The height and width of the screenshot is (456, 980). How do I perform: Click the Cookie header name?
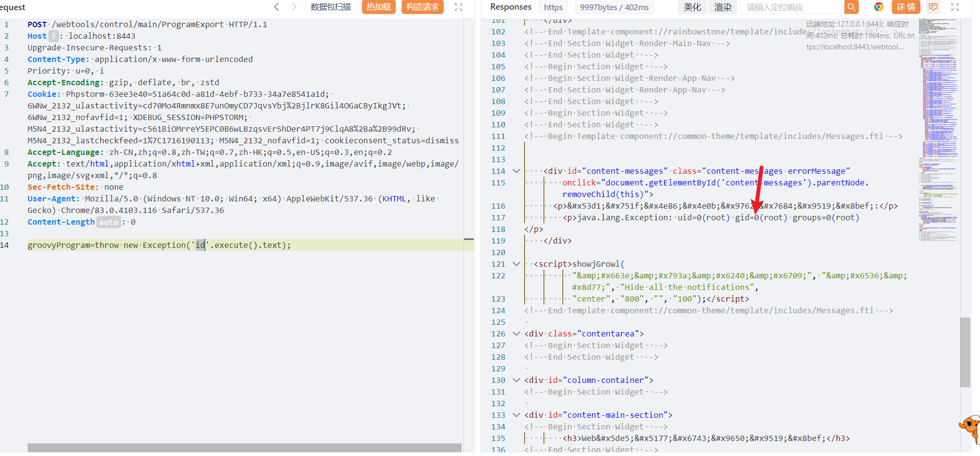pos(44,94)
